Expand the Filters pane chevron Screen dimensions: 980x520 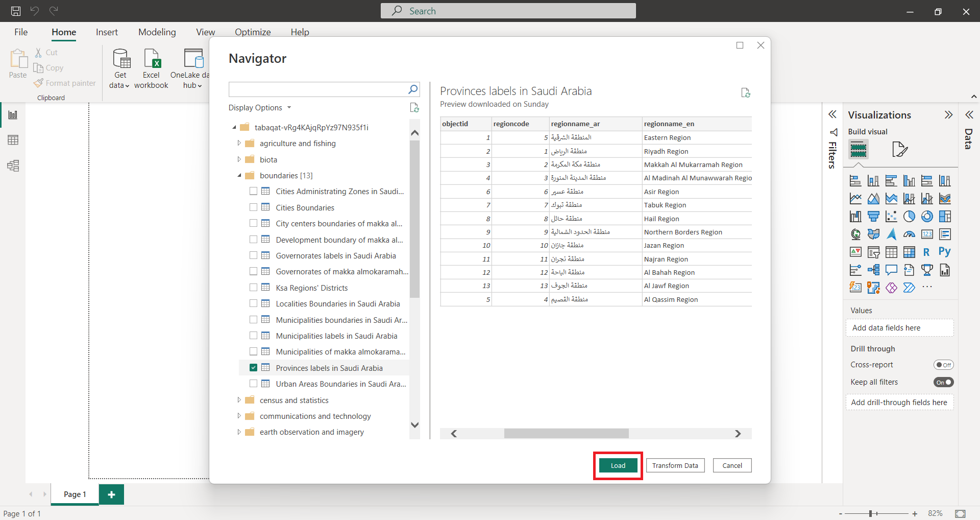coord(832,114)
